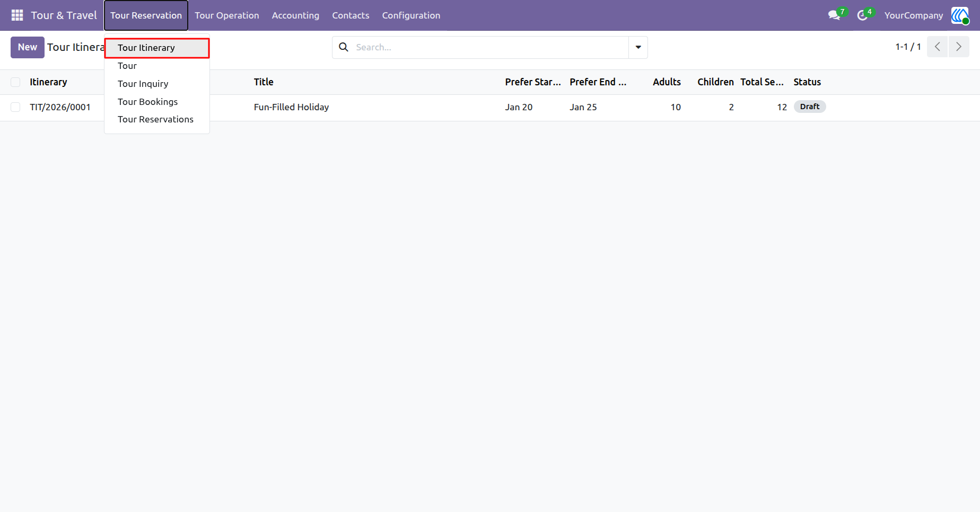Screen dimensions: 980x512
Task: Go to the next page arrow
Action: pos(959,47)
